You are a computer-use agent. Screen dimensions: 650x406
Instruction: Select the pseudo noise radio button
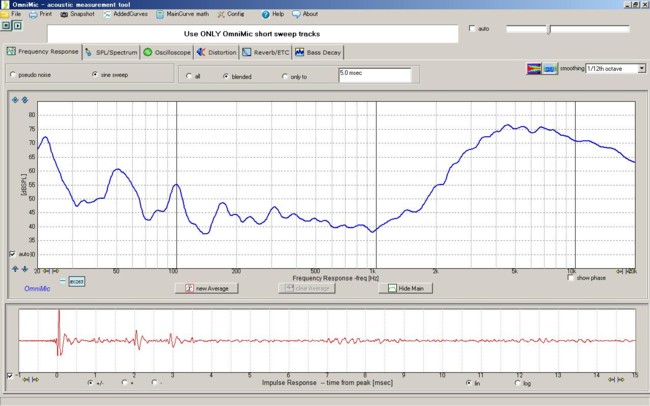13,75
